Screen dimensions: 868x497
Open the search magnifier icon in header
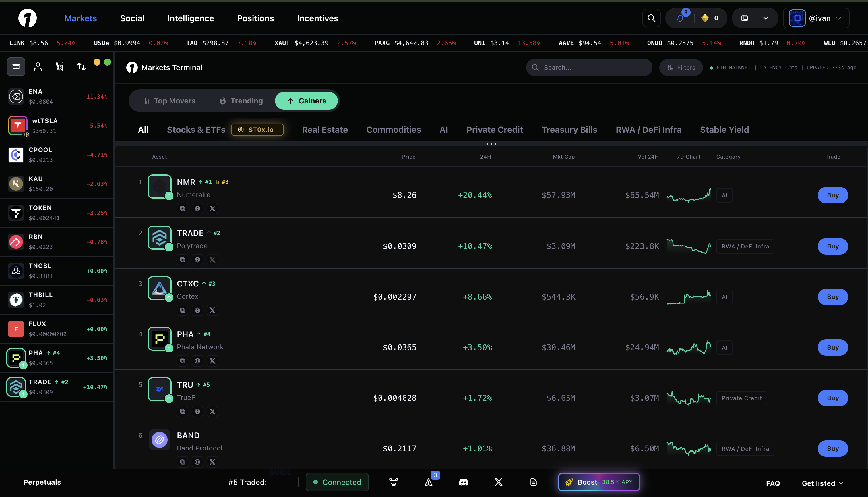click(651, 18)
